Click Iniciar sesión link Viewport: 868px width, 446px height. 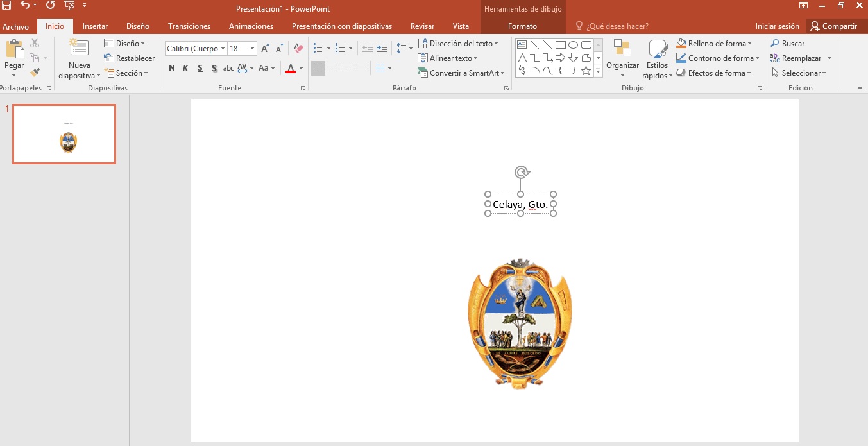(x=777, y=26)
